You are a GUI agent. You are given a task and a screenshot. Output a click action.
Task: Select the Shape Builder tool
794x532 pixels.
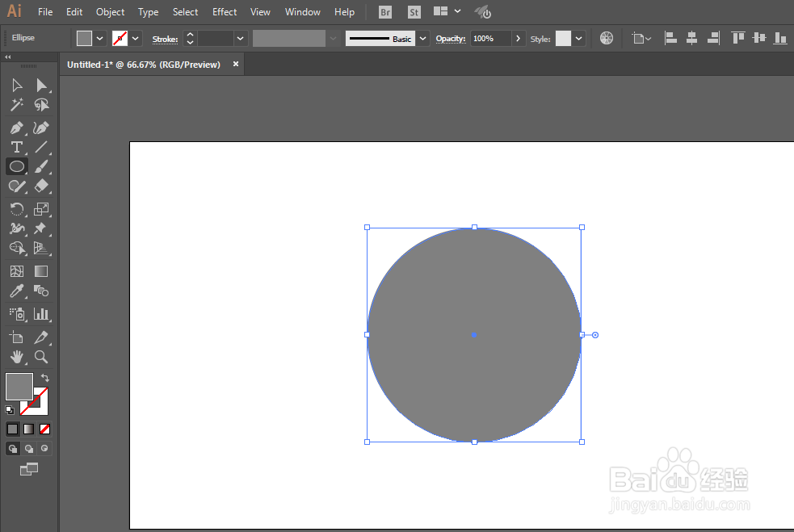click(x=17, y=248)
